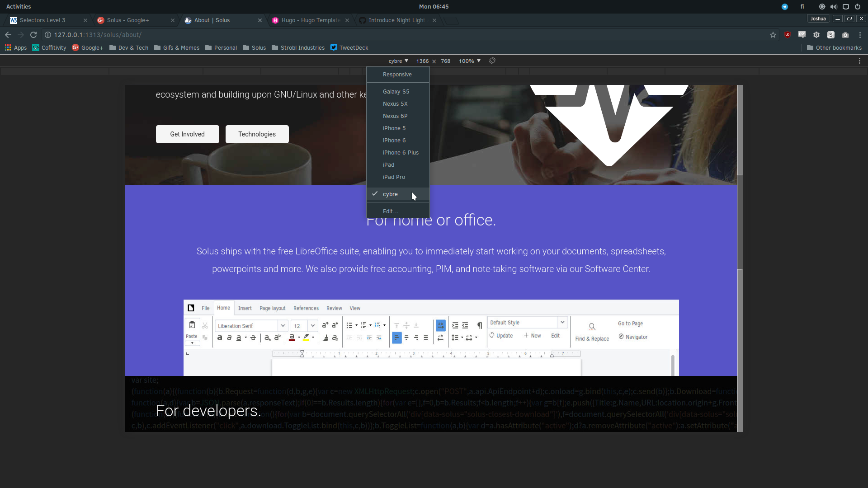Edit the viewport width field 1366
Viewport: 868px width, 488px height.
423,61
